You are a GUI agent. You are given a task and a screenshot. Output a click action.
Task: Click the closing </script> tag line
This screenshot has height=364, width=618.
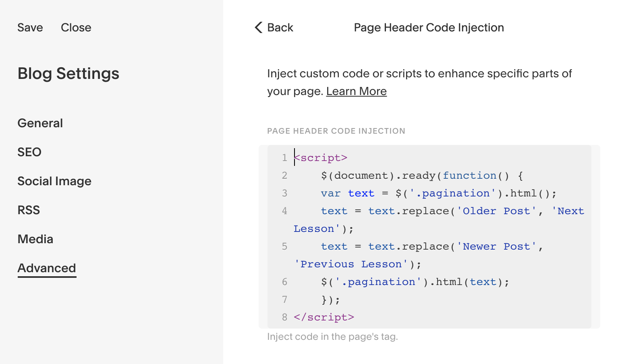[324, 317]
